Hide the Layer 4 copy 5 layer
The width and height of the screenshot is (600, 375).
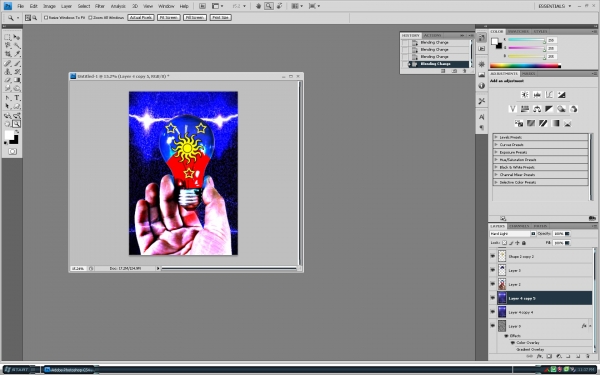point(492,298)
